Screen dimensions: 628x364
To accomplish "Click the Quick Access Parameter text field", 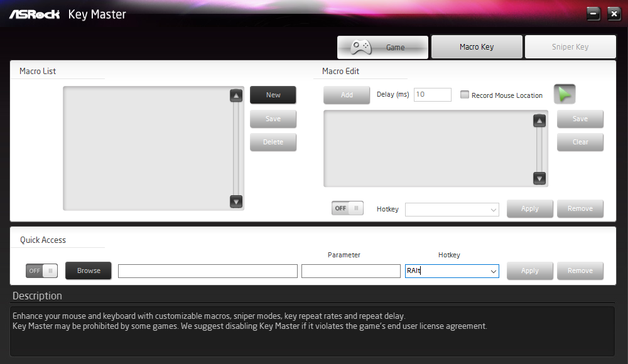I will click(x=351, y=271).
